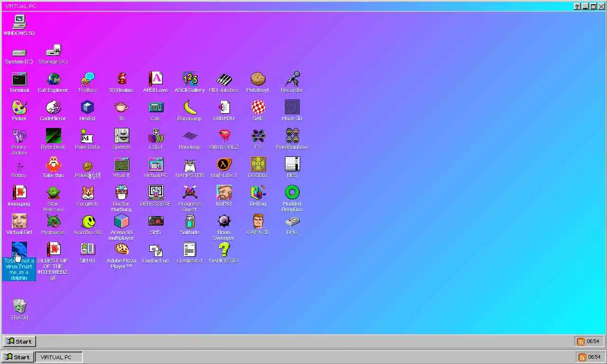
Task: Launch the Corglitch corgi icon
Action: (87, 192)
